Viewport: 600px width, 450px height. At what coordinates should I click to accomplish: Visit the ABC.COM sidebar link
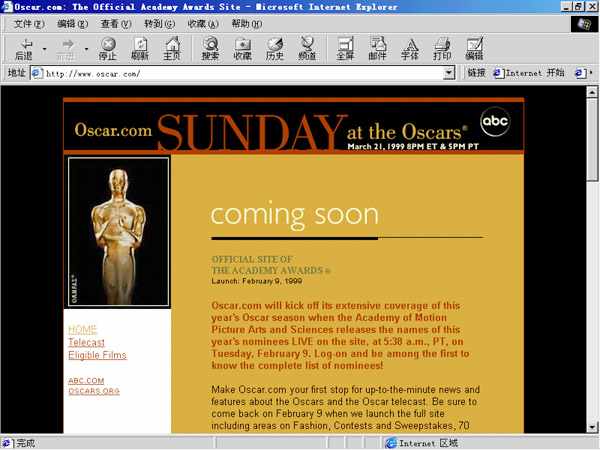pos(85,380)
